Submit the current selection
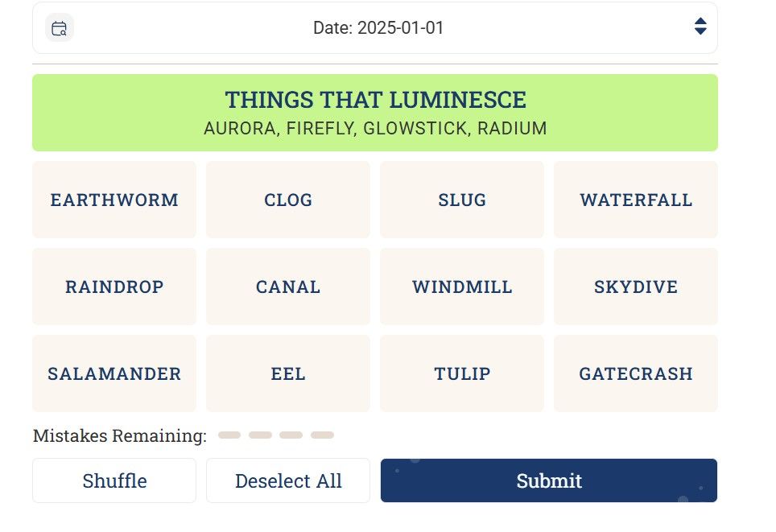 (549, 480)
